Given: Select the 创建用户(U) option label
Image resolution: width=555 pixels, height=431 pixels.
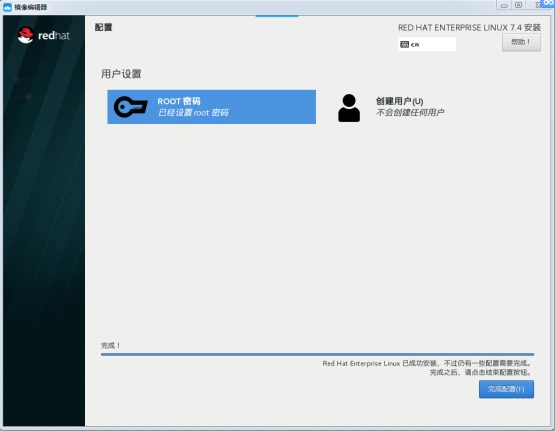Looking at the screenshot, I should pyautogui.click(x=399, y=101).
